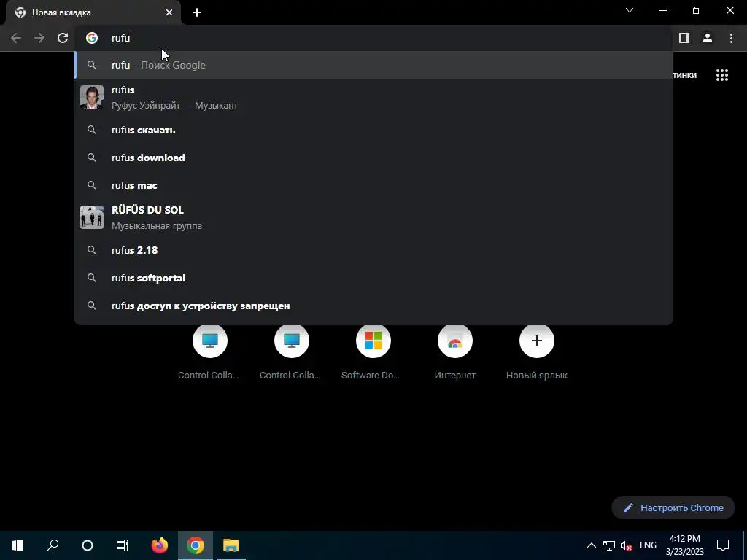Click the network tray icon
The height and width of the screenshot is (560, 747).
pos(609,545)
